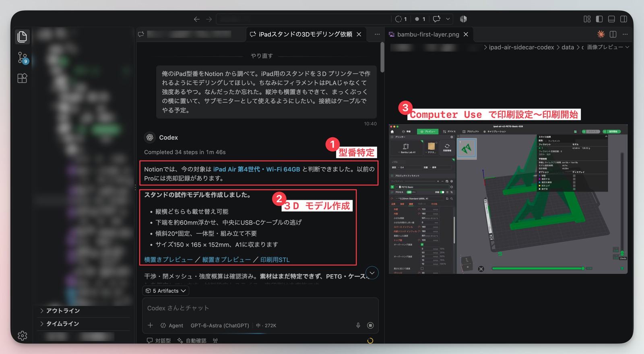Screen dimensions: 644x354
Task: Go forward with the right arrow
Action: [209, 19]
